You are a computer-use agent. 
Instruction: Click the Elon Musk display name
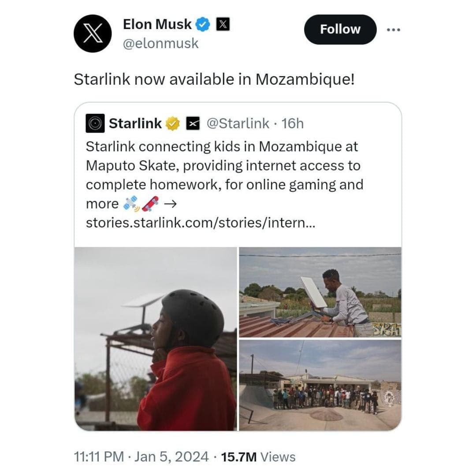tap(157, 25)
